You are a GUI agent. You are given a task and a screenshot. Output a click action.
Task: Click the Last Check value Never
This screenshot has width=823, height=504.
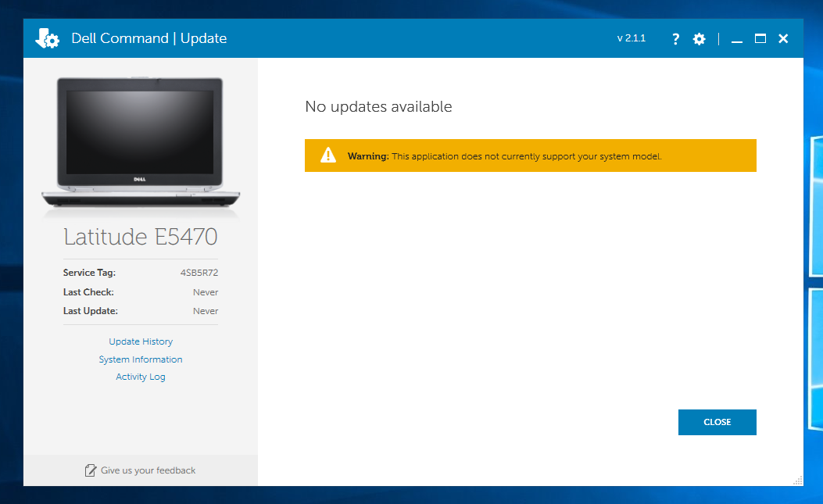tap(206, 292)
